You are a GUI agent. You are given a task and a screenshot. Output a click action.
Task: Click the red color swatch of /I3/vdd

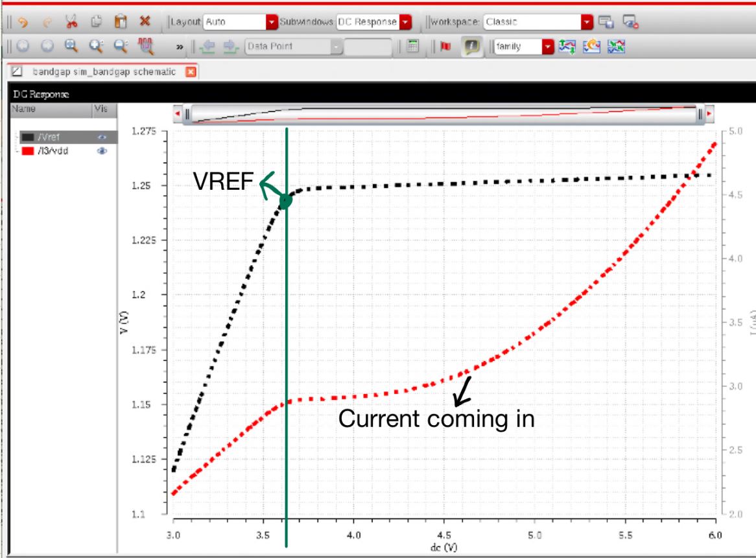pos(27,151)
